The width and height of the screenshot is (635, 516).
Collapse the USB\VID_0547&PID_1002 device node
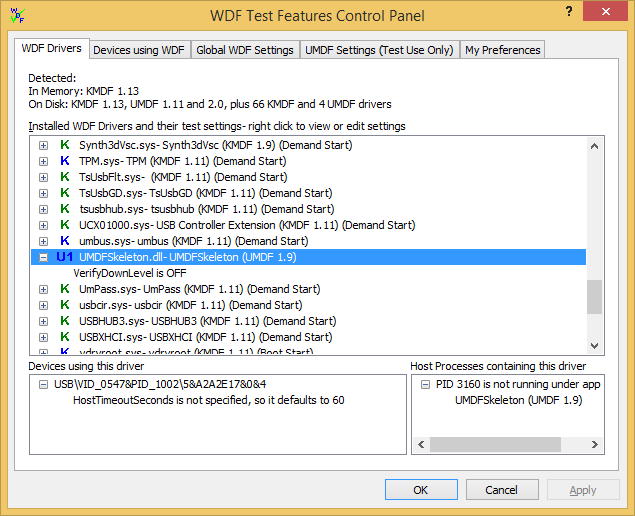tap(43, 384)
